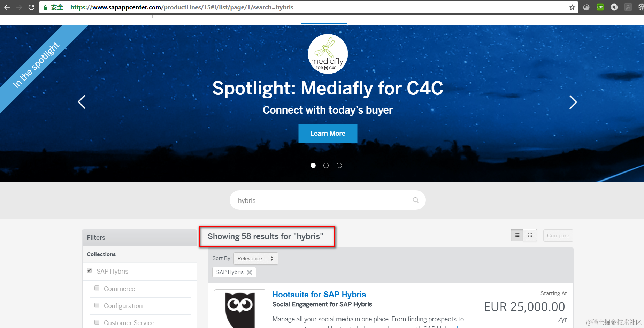
Task: Check the Configuration filter checkbox
Action: pyautogui.click(x=97, y=305)
